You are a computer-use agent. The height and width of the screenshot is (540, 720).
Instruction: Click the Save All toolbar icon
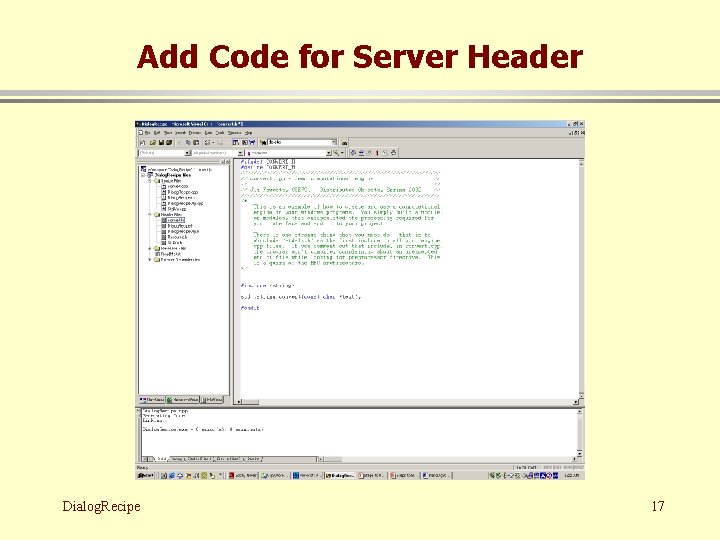coord(169,142)
